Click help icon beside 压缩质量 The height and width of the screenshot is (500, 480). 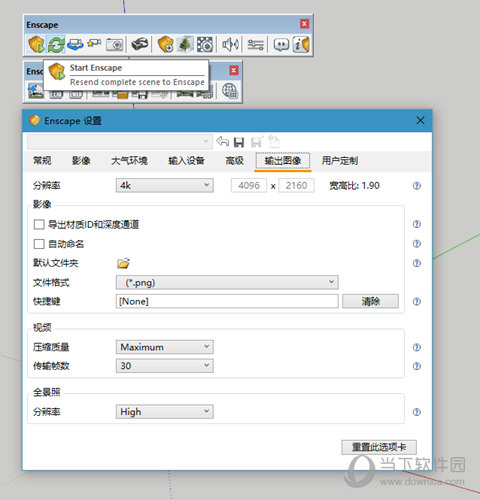[x=417, y=347]
